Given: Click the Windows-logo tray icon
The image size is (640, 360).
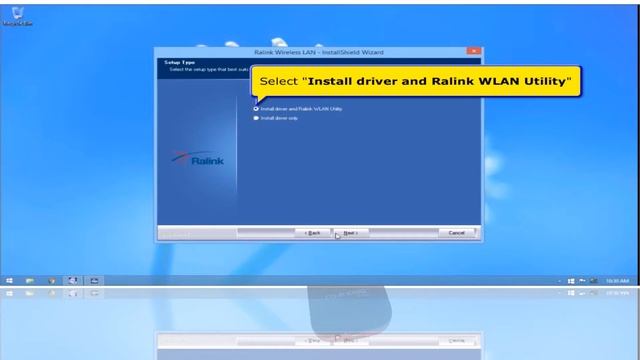Looking at the screenshot, I should click(571, 281).
